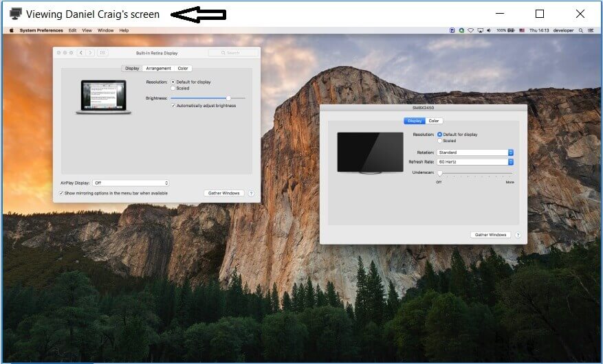The width and height of the screenshot is (603, 364).
Task: Open the volume control in menu bar
Action: point(489,30)
